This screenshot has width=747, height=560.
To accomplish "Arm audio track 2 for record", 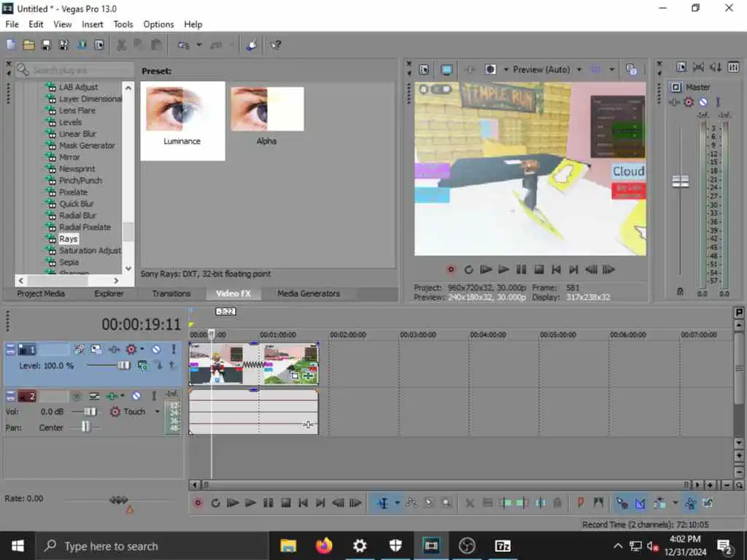I will pyautogui.click(x=76, y=396).
